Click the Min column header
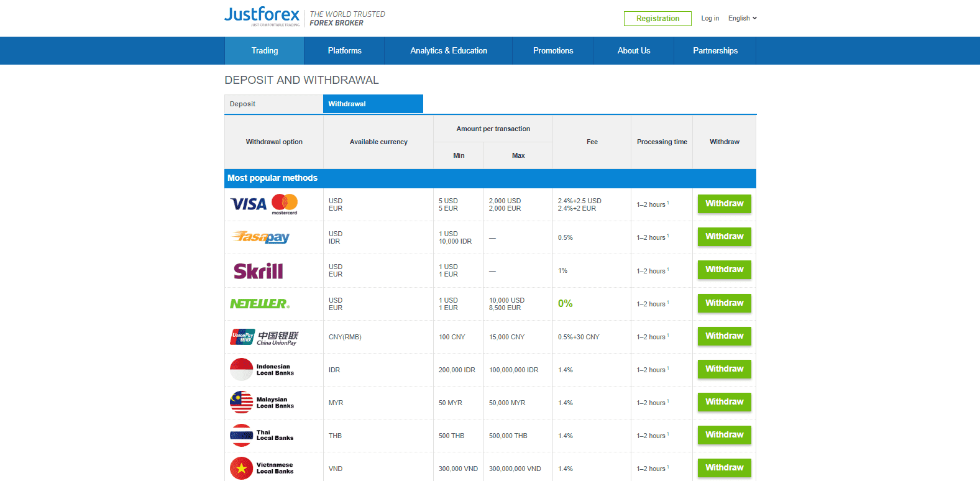980x481 pixels. [459, 156]
